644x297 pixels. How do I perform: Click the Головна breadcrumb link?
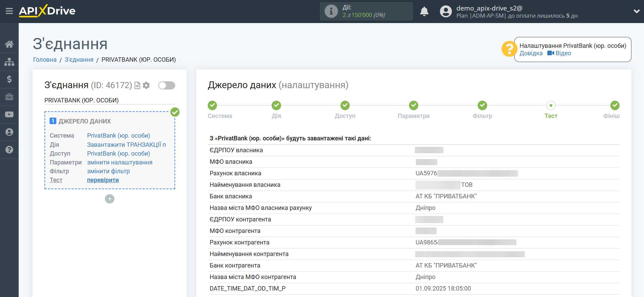(44, 60)
